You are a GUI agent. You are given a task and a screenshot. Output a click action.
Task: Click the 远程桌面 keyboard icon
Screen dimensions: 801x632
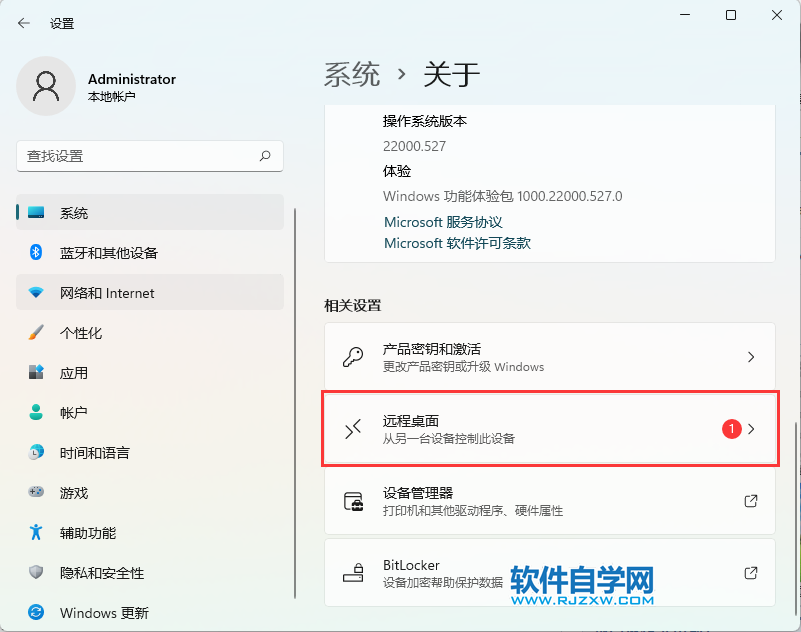pos(353,429)
